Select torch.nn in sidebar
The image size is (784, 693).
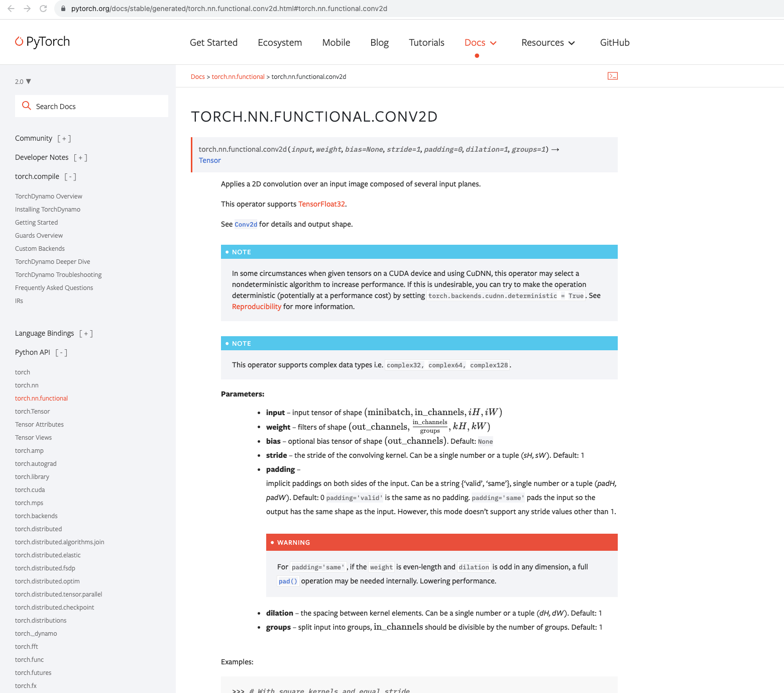pos(27,385)
